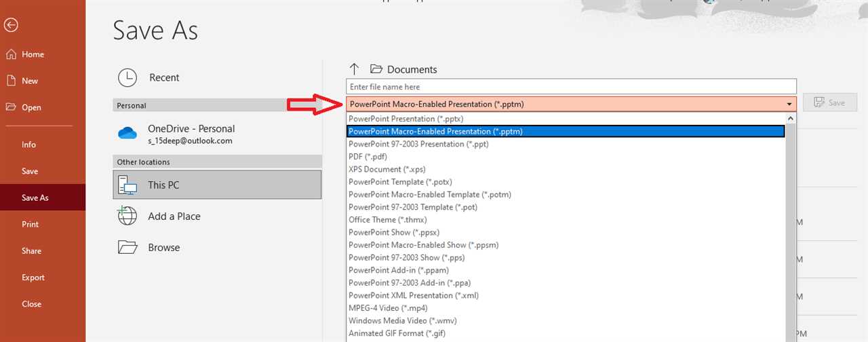Choose MPEG-4 Video (*.mp4) format
Image resolution: width=868 pixels, height=342 pixels.
[565, 308]
